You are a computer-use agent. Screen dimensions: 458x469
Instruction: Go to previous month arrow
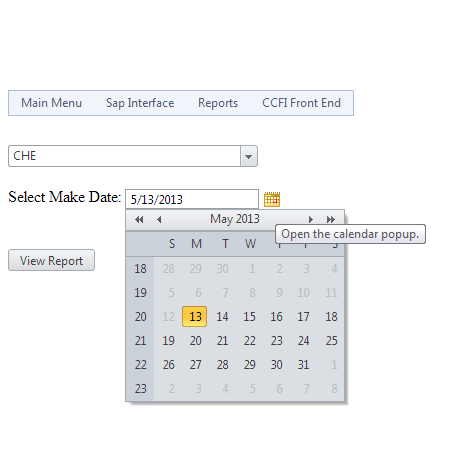[159, 219]
